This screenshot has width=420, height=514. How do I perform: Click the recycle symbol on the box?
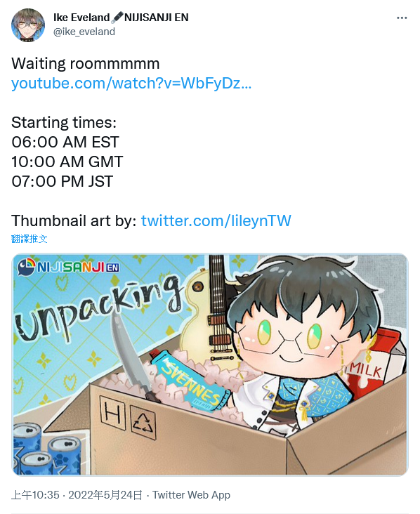coord(143,423)
